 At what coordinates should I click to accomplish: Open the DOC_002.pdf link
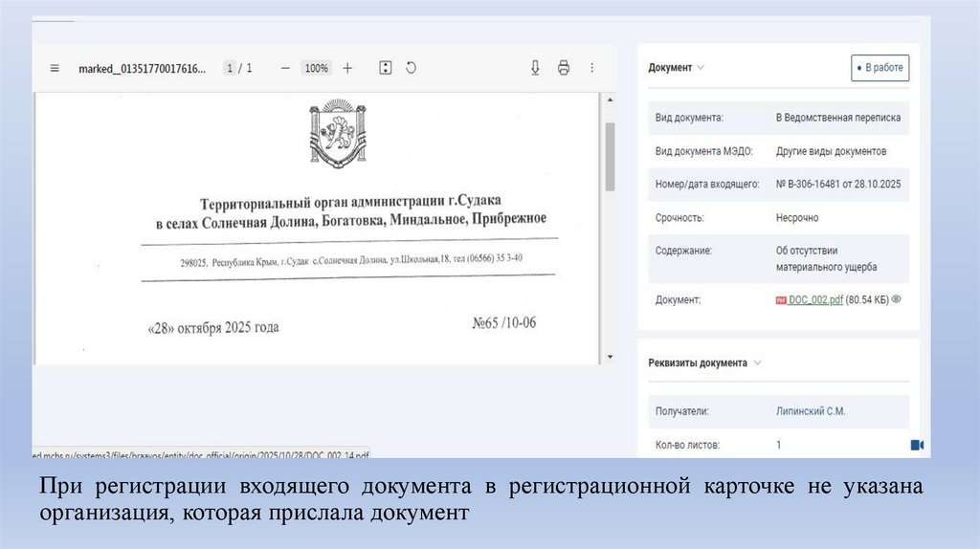pos(815,299)
